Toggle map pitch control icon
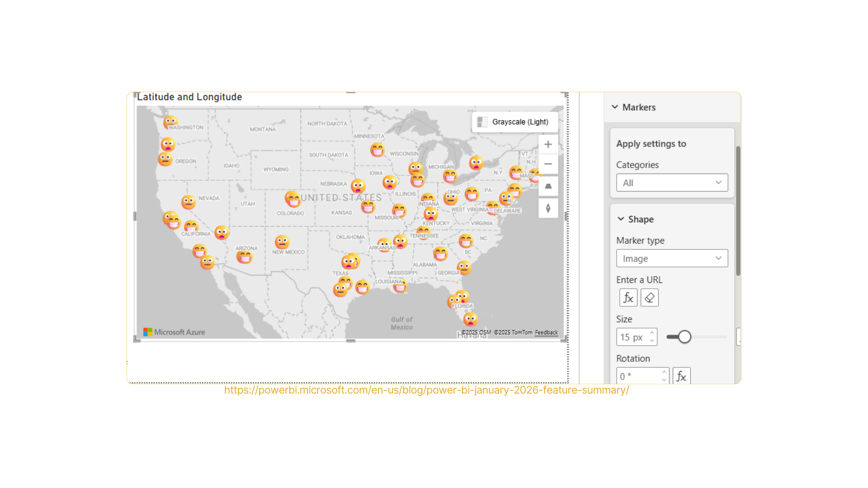The height and width of the screenshot is (488, 868). tap(548, 186)
